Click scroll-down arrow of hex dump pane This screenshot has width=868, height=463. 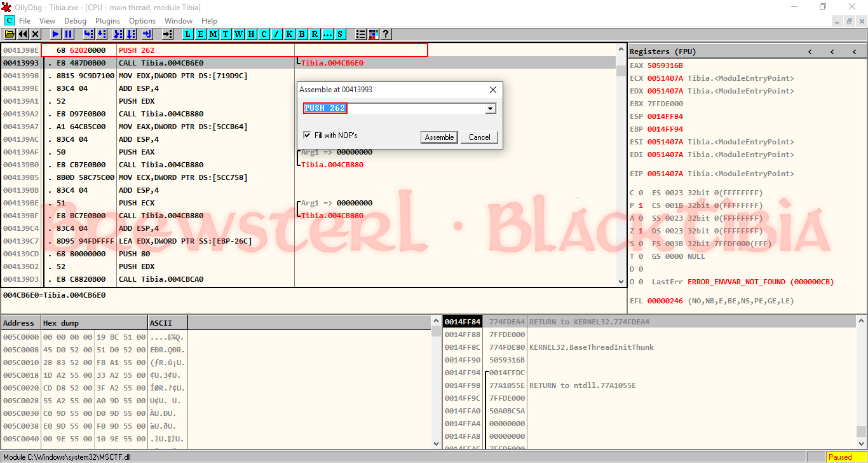[x=436, y=443]
